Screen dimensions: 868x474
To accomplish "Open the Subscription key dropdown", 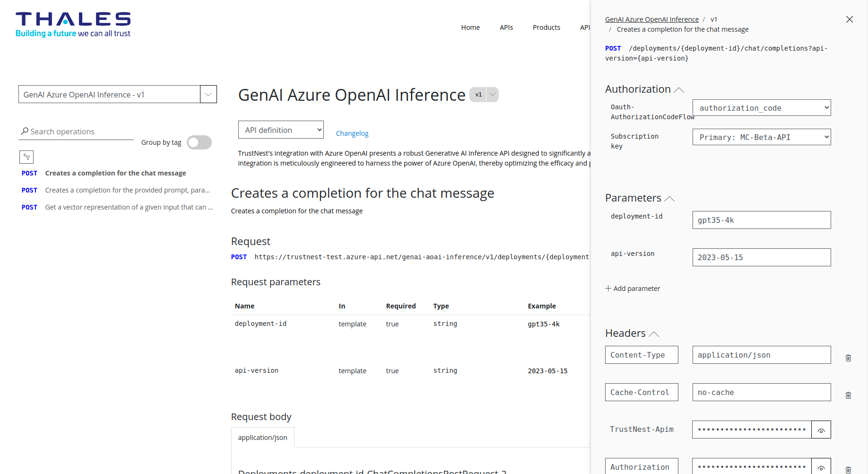I will 762,137.
